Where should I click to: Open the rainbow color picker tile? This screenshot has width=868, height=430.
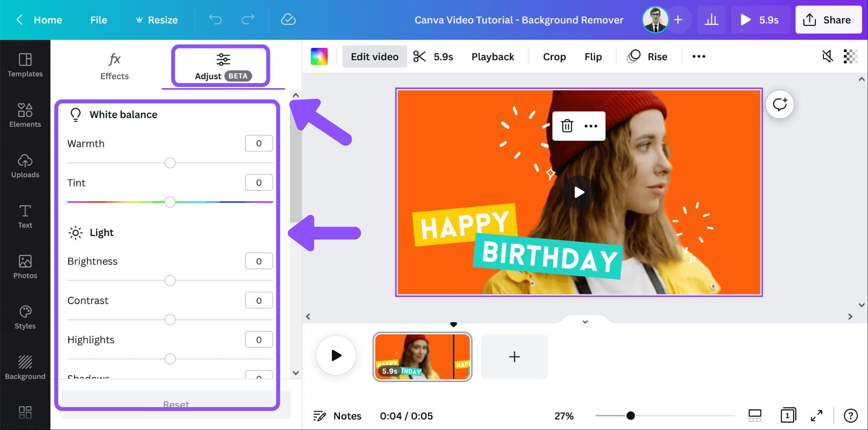click(319, 56)
